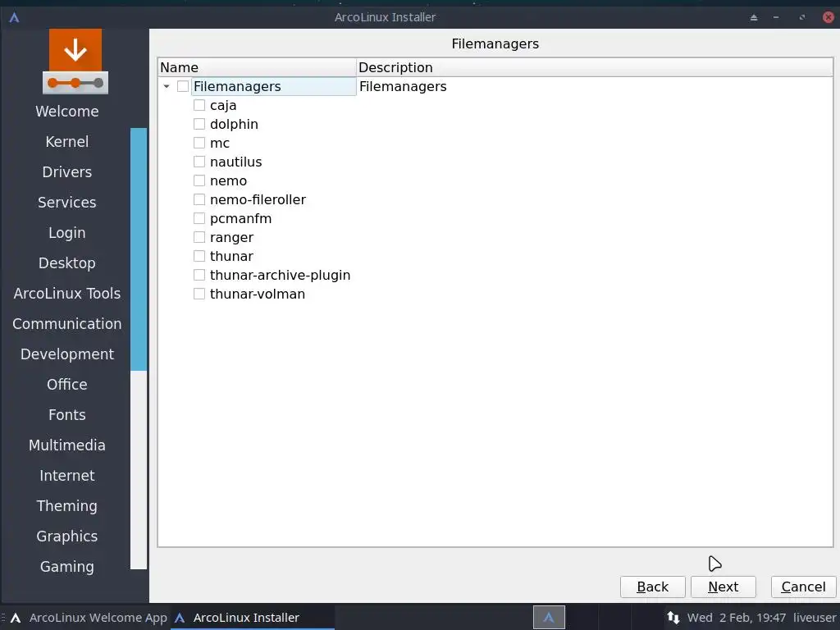
Task: Tick the thunar-archive-plugin checkbox
Action: (x=199, y=275)
